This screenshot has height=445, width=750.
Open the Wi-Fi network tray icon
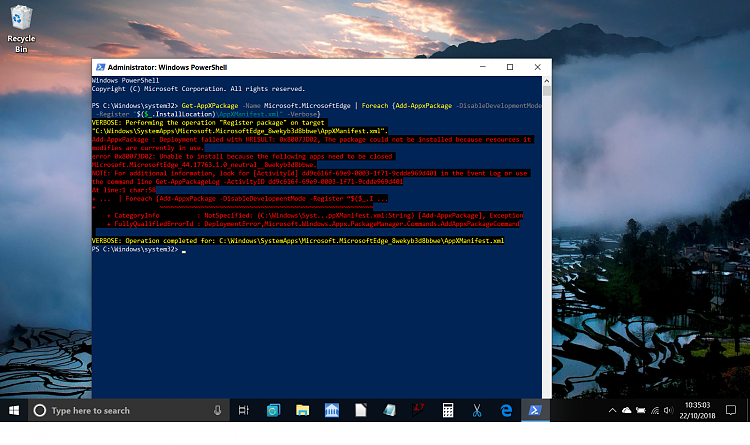[x=655, y=411]
